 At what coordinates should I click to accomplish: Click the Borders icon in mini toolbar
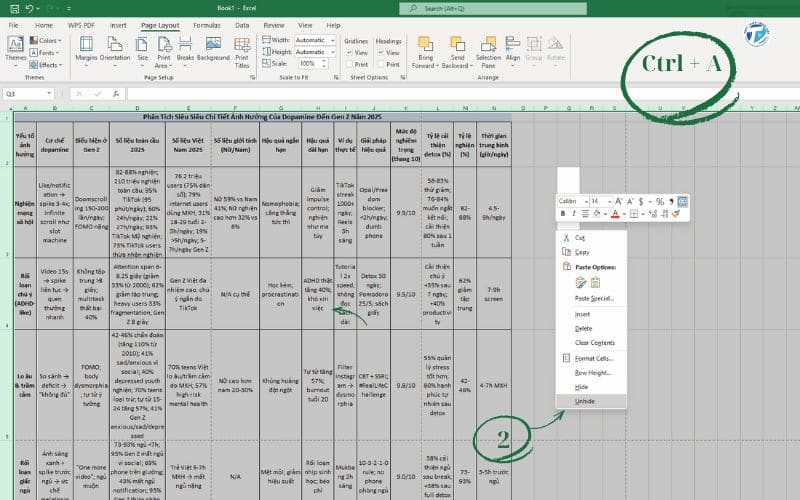pyautogui.click(x=634, y=214)
